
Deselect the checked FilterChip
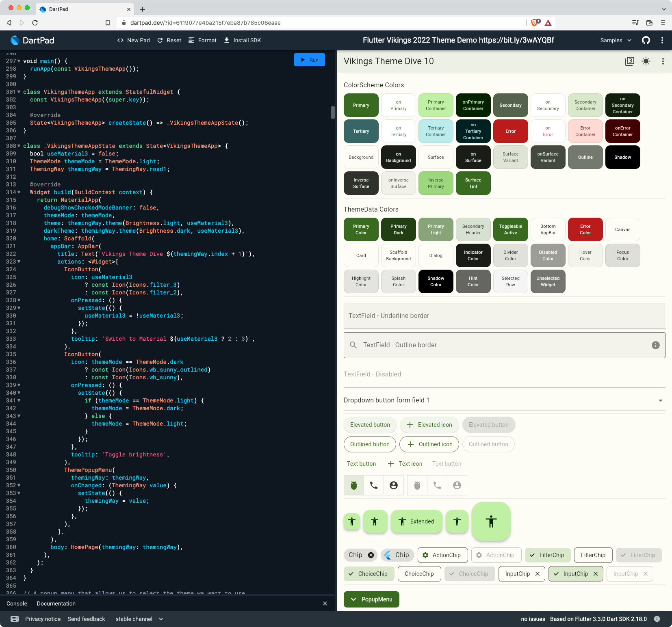(547, 555)
